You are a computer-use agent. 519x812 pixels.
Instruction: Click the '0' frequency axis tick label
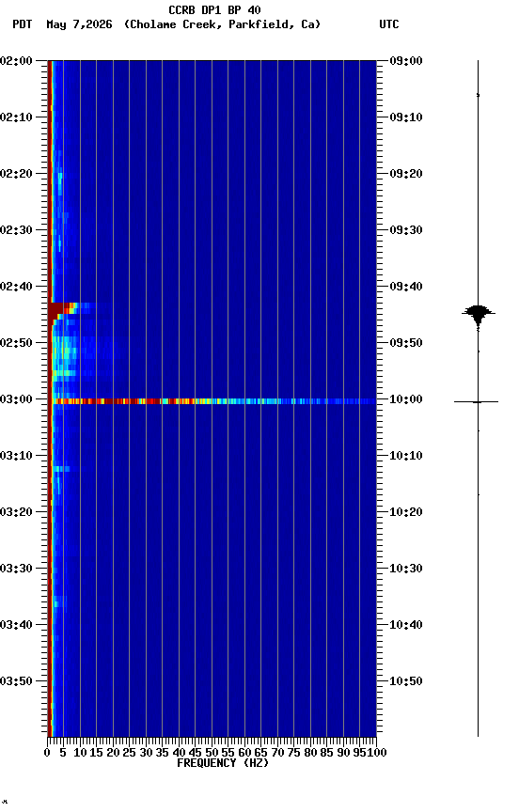(x=47, y=753)
